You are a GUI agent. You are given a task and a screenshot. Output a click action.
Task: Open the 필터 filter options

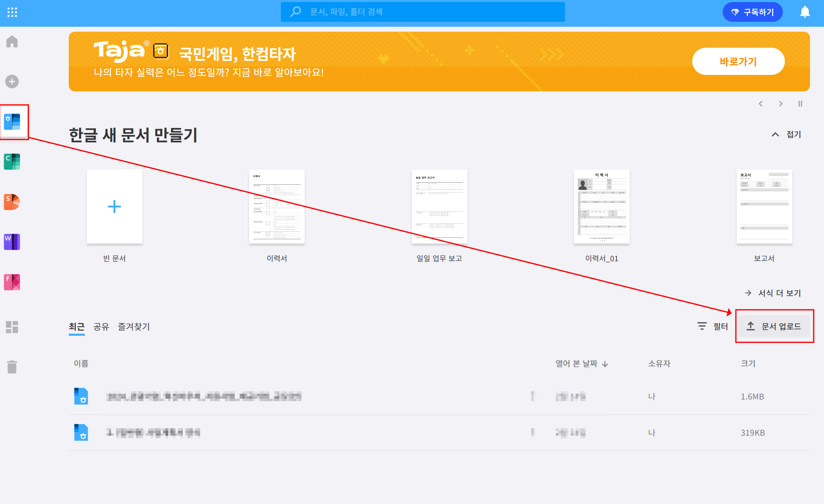[713, 326]
